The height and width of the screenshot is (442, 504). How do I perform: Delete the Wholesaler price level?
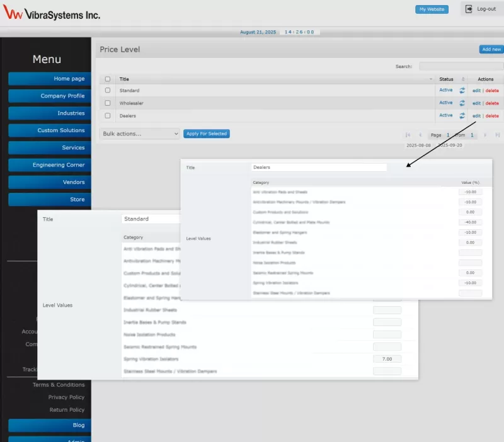click(x=492, y=103)
